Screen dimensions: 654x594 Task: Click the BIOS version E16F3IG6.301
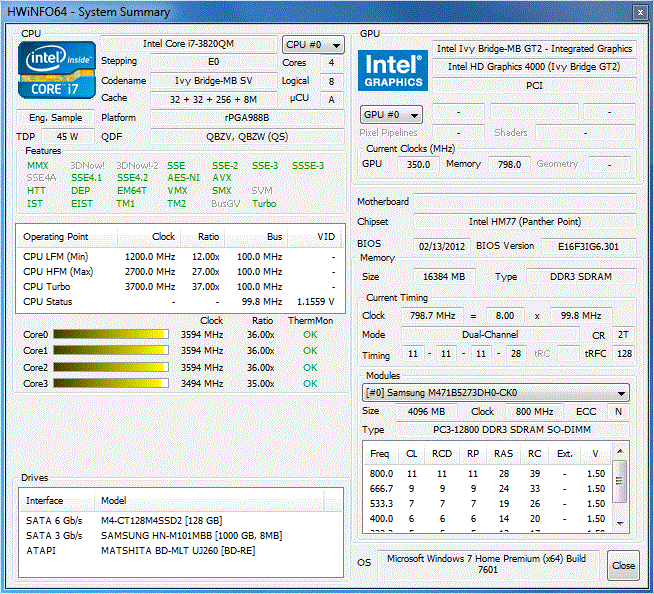coord(589,246)
